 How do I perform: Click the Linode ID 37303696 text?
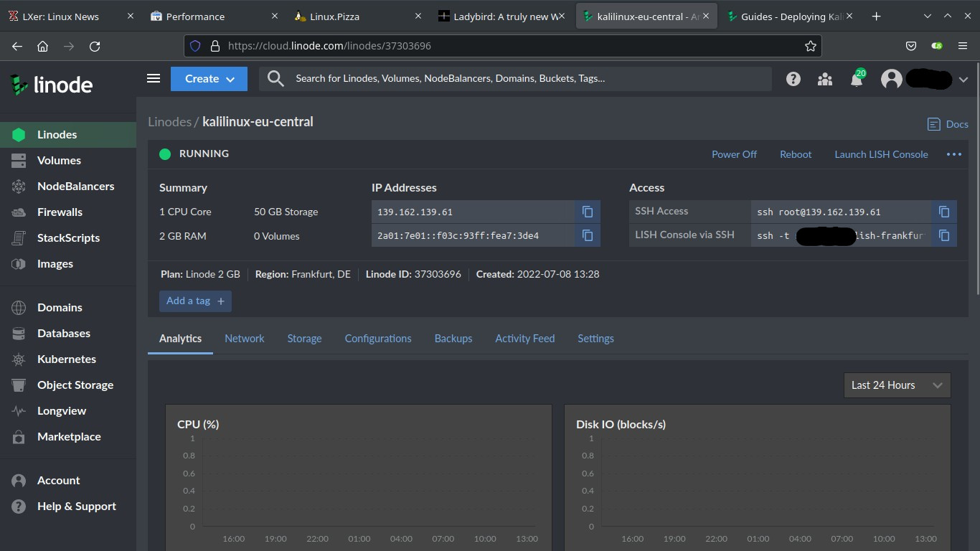click(413, 274)
